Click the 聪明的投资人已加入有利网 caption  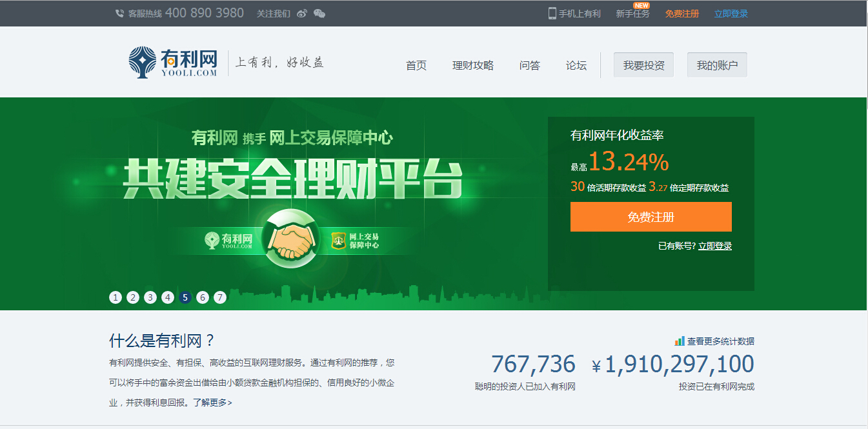(x=525, y=387)
